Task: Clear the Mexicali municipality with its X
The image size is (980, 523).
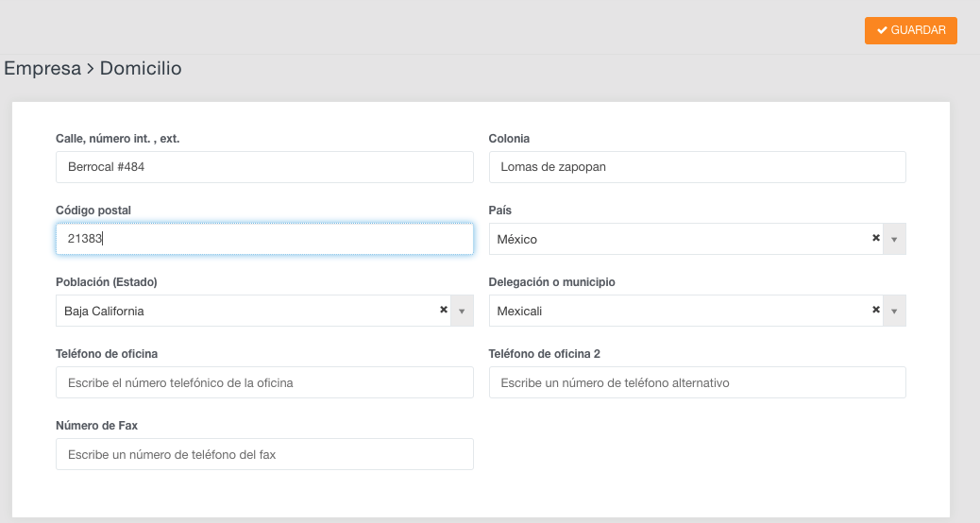Action: click(876, 310)
